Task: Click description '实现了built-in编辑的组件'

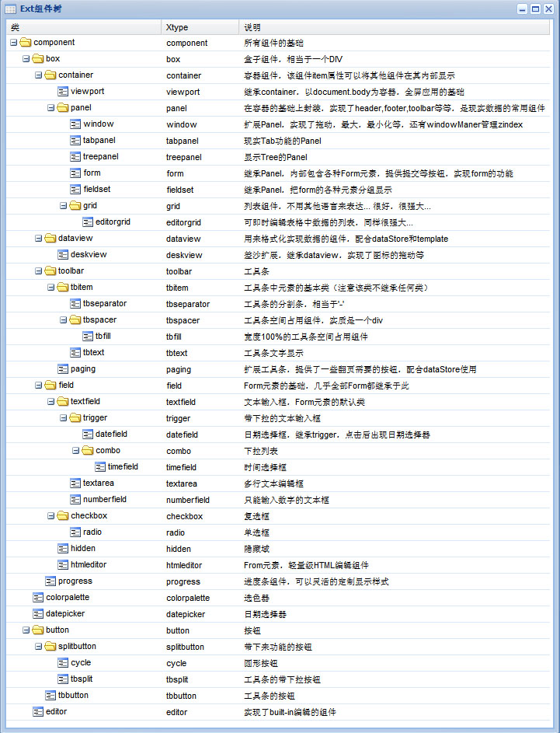Action: click(x=290, y=712)
